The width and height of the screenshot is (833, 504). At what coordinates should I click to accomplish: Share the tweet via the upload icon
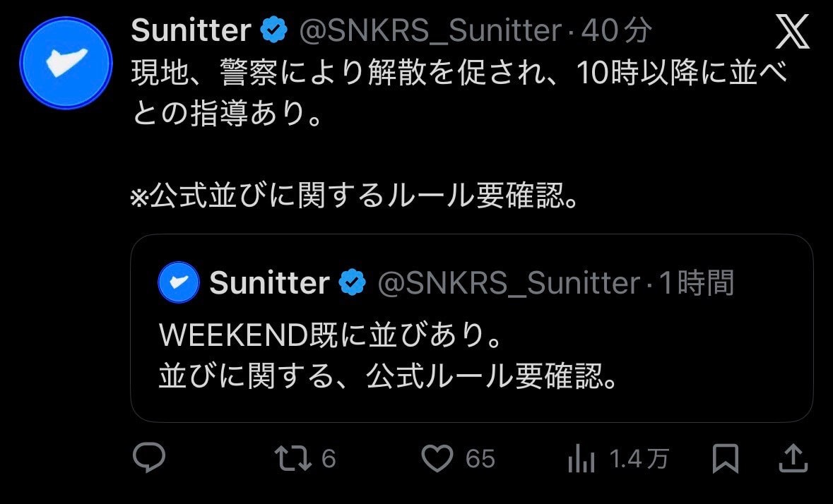point(795,459)
